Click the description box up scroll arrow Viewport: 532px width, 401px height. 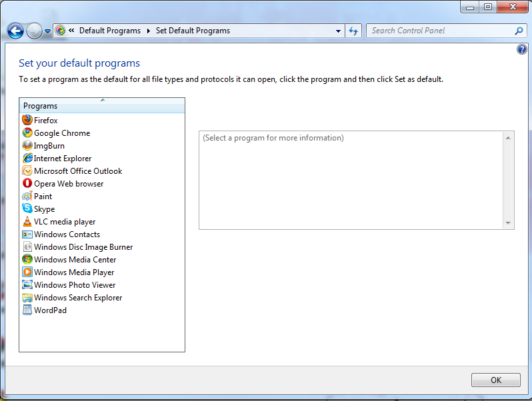508,138
